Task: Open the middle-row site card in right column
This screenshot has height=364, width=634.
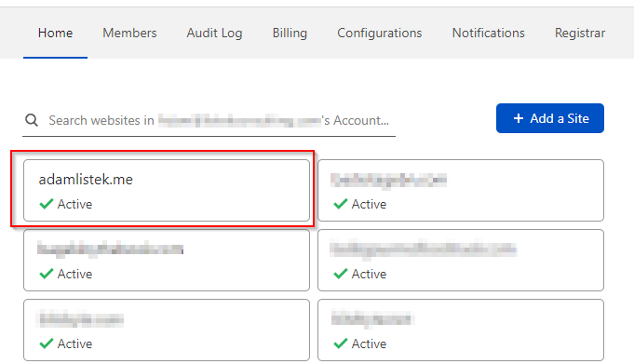Action: point(461,260)
